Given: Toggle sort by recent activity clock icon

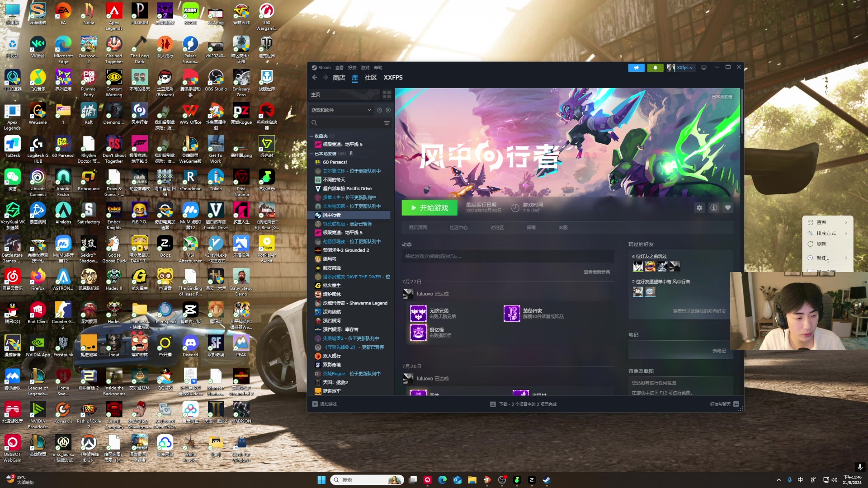Looking at the screenshot, I should [x=379, y=110].
